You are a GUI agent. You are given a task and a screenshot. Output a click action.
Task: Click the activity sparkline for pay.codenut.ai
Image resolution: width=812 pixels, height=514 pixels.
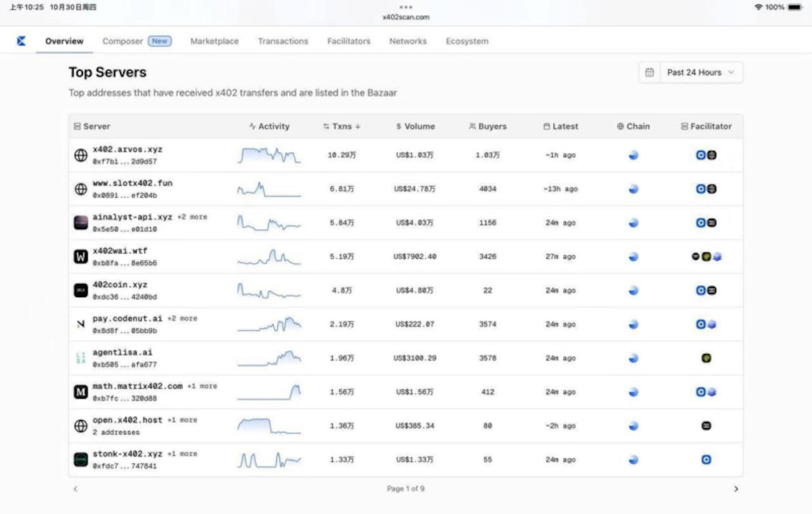[269, 324]
